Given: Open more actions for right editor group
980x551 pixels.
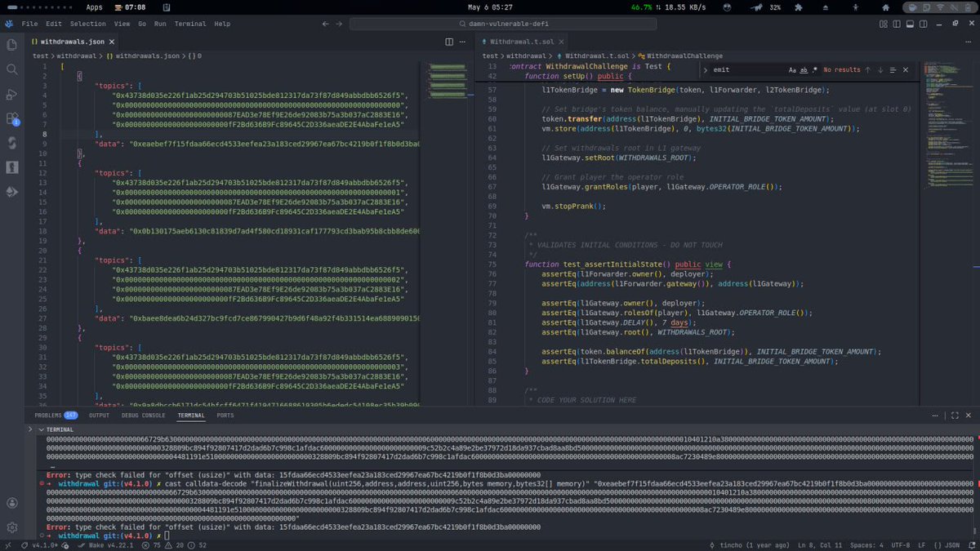Looking at the screenshot, I should (968, 42).
